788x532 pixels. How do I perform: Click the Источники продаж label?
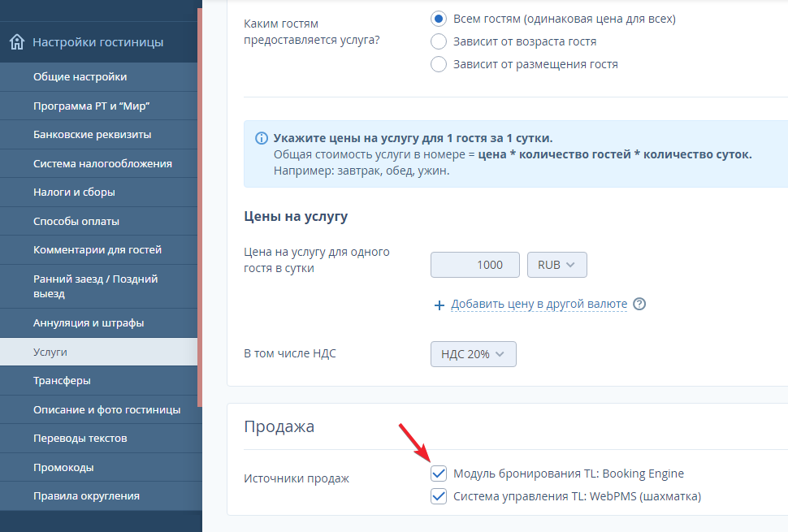[296, 478]
